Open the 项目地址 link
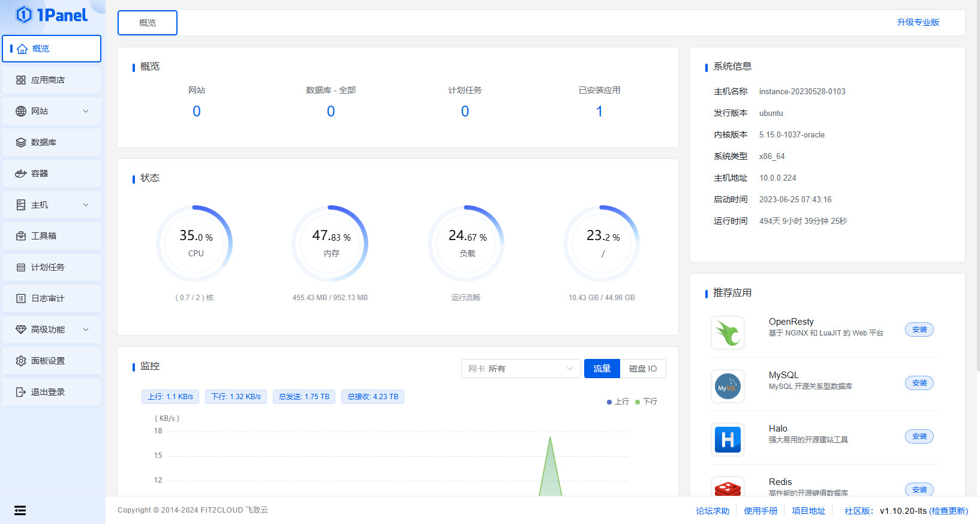Image resolution: width=980 pixels, height=524 pixels. pos(808,511)
